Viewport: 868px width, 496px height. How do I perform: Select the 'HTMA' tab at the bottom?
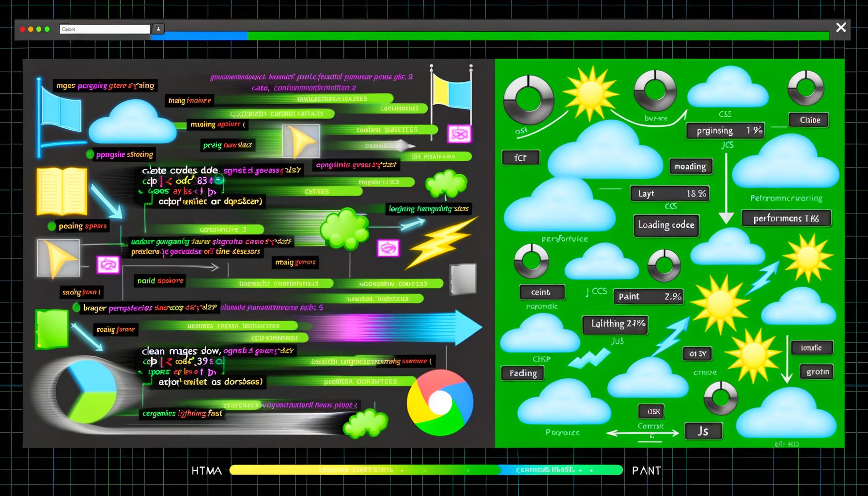pyautogui.click(x=205, y=470)
